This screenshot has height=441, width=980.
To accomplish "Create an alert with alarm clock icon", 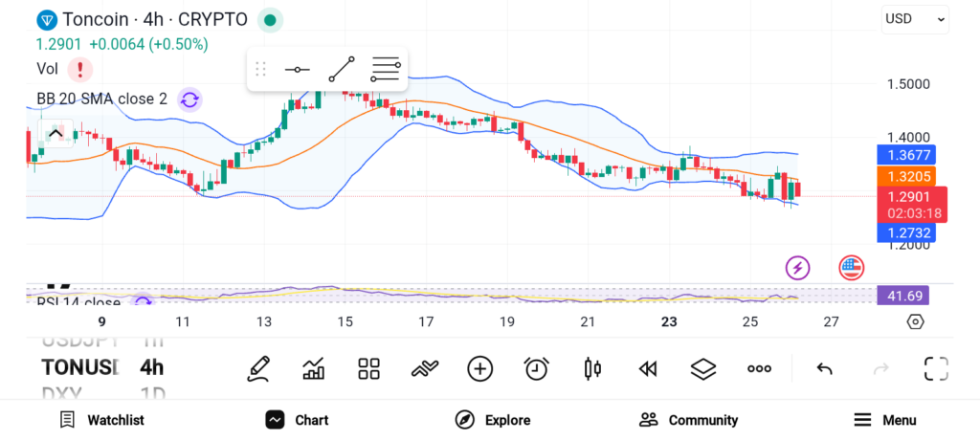I will pos(536,368).
